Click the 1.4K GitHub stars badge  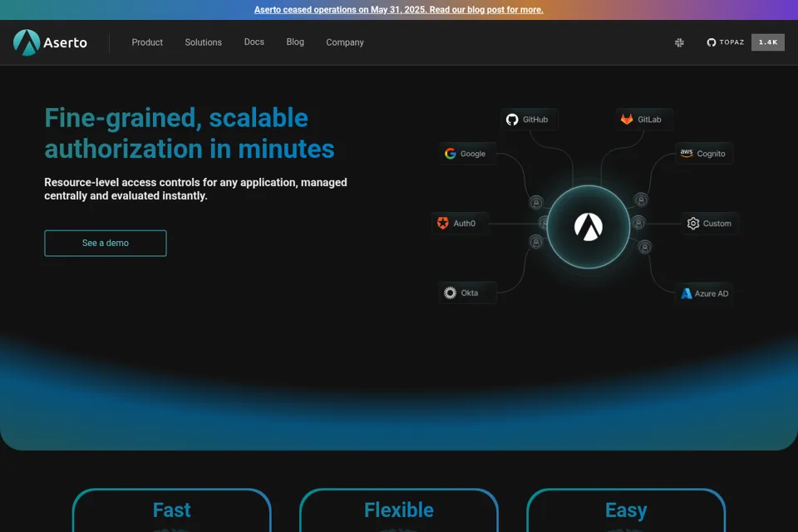click(x=768, y=42)
